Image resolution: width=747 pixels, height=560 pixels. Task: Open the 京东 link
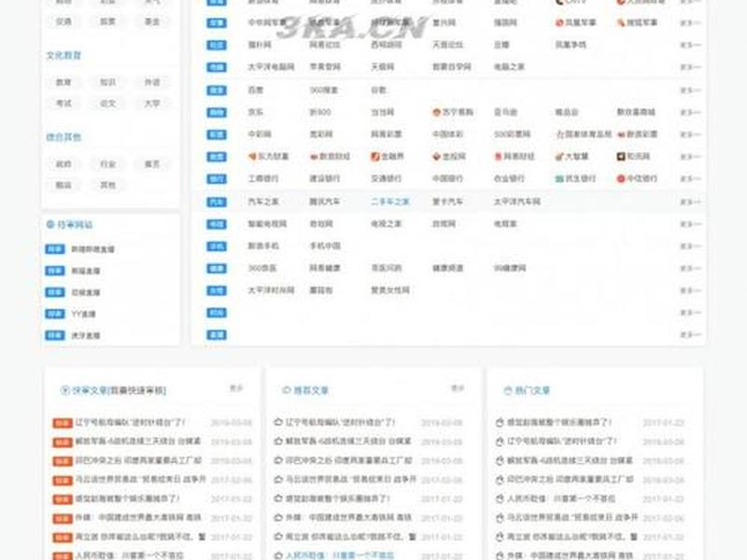point(255,112)
